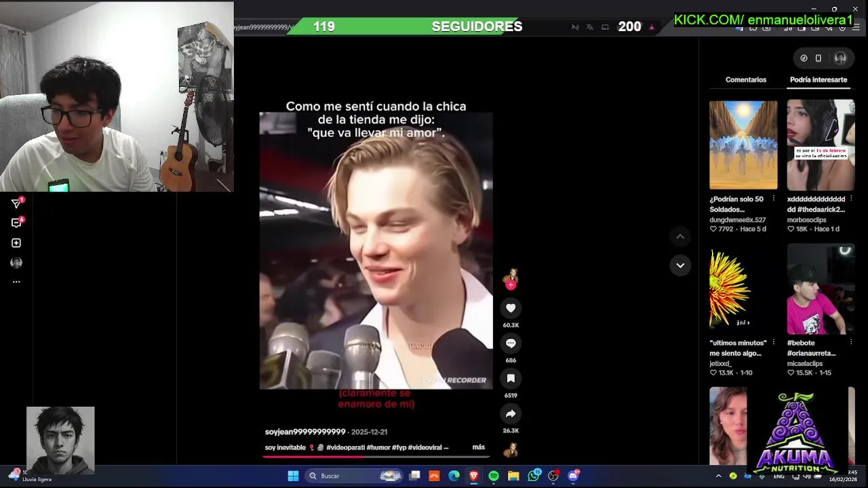Click the morbosoclips username
This screenshot has height=488, width=868.
[806, 220]
